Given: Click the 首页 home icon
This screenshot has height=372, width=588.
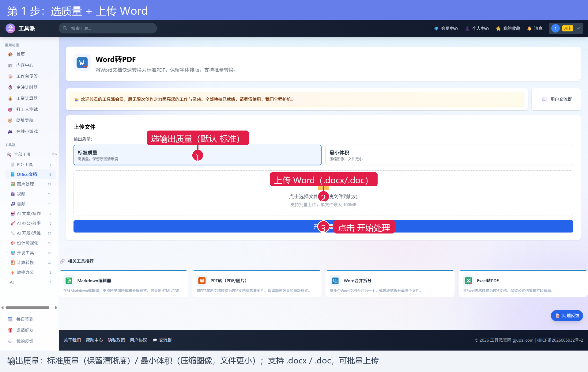Looking at the screenshot, I should 10,54.
